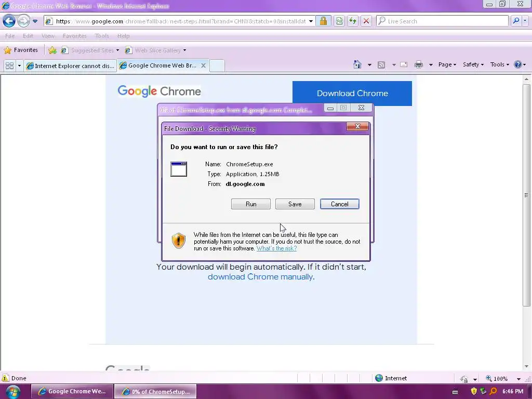The image size is (532, 399).
Task: Open the Favorites menu
Action: click(75, 36)
